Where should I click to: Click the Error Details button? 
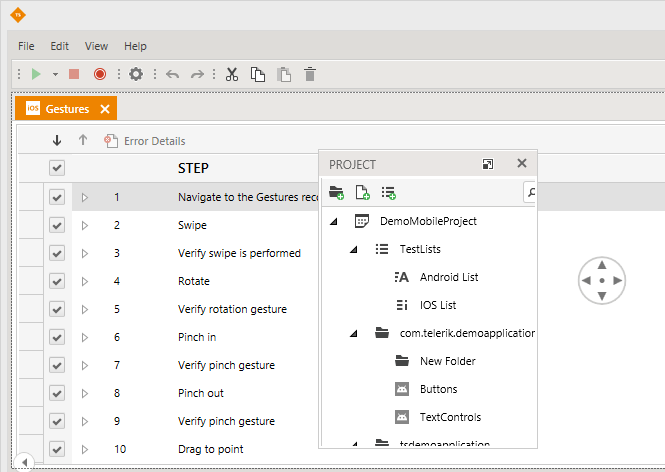click(145, 141)
